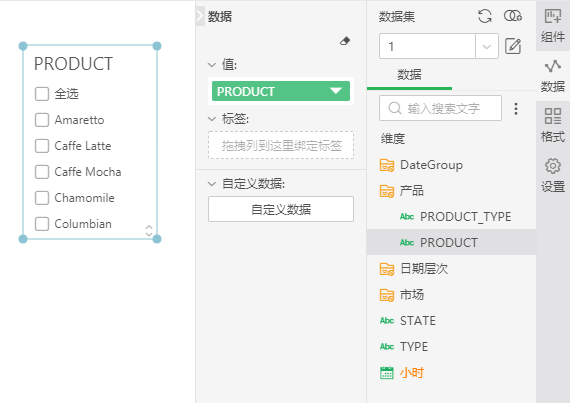The height and width of the screenshot is (403, 570).
Task: Open the green PRODUCT field dropdown arrow
Action: tap(336, 91)
